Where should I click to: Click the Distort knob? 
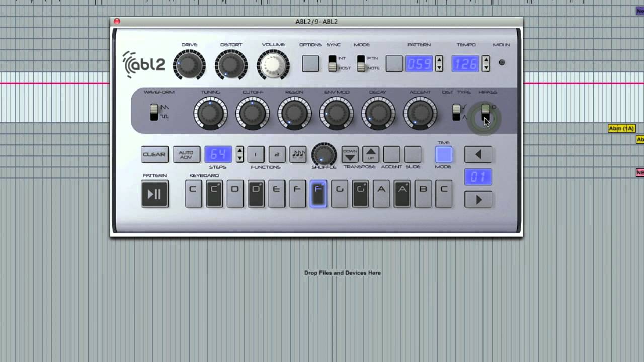(x=231, y=65)
